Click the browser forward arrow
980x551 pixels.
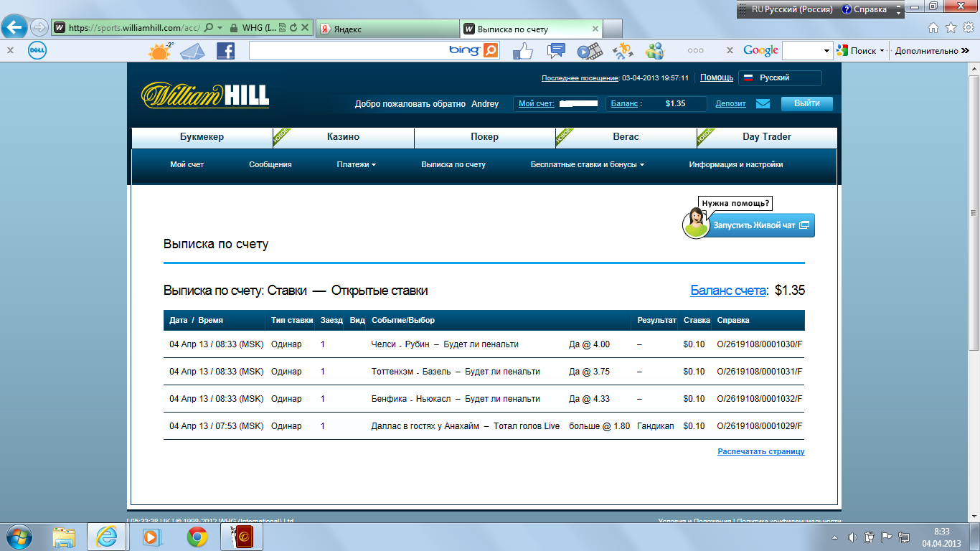coord(39,28)
